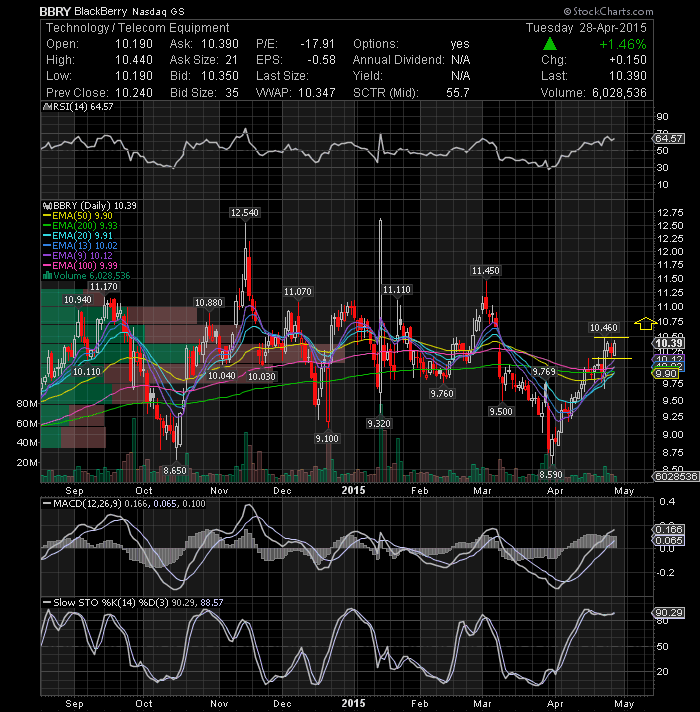The image size is (700, 712).
Task: Click the P/E value -17.91
Action: (317, 44)
